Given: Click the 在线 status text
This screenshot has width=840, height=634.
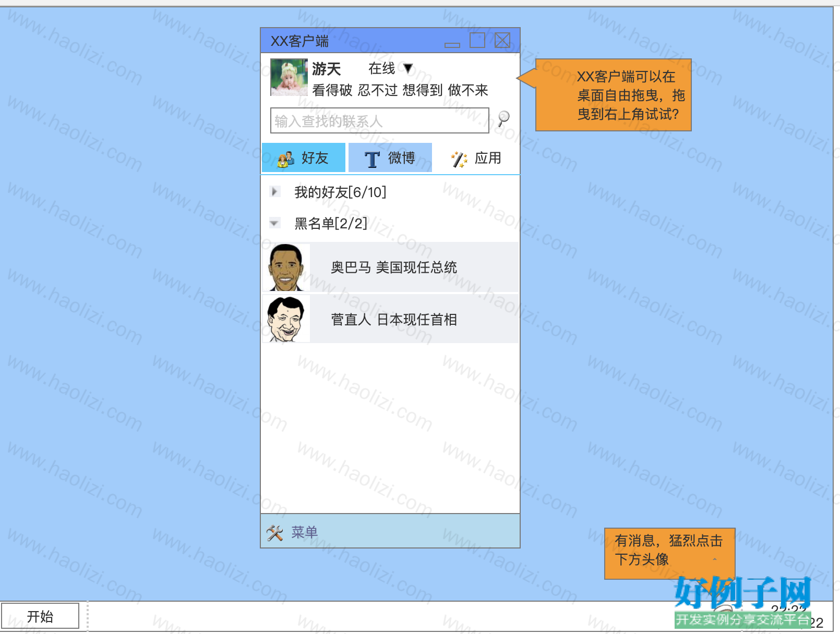Looking at the screenshot, I should pos(382,68).
